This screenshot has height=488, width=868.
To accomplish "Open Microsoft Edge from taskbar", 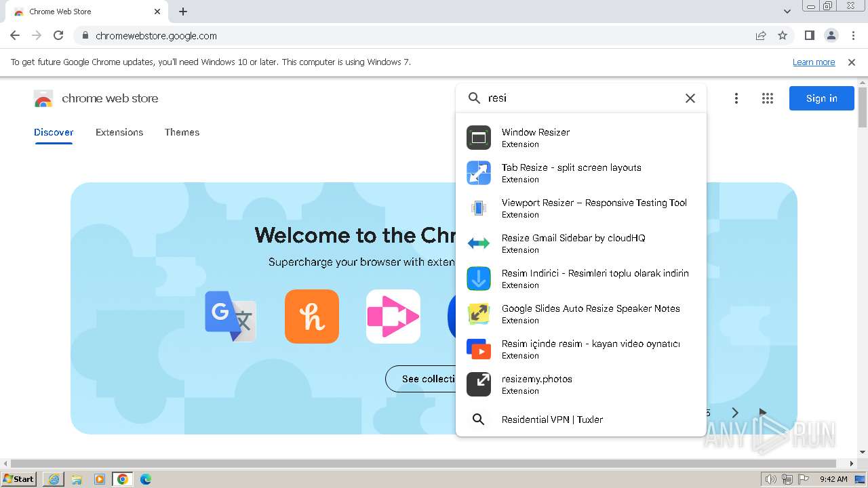I will (x=145, y=479).
